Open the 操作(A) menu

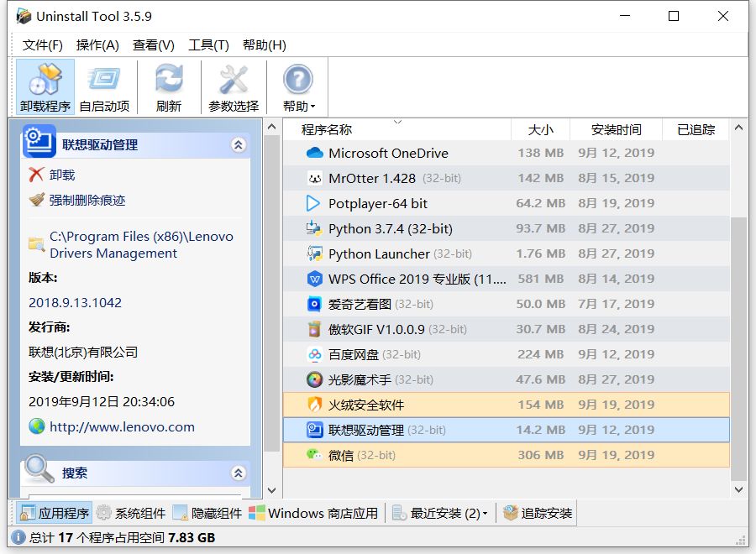pyautogui.click(x=97, y=44)
